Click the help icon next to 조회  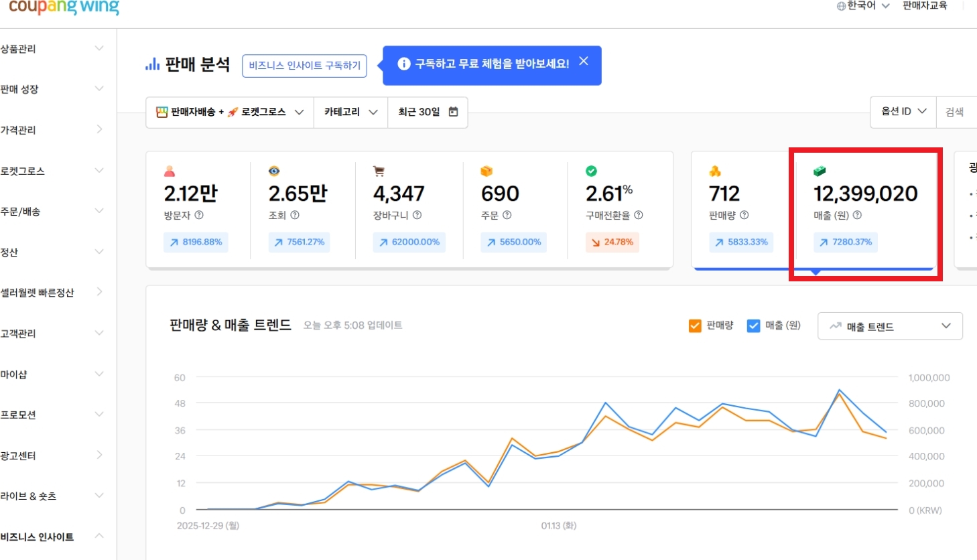(x=295, y=215)
